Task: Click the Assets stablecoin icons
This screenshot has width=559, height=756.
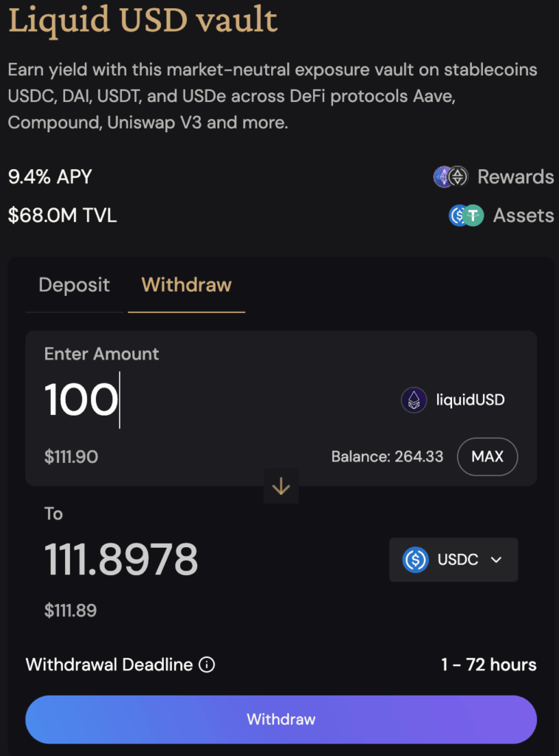Action: point(466,215)
